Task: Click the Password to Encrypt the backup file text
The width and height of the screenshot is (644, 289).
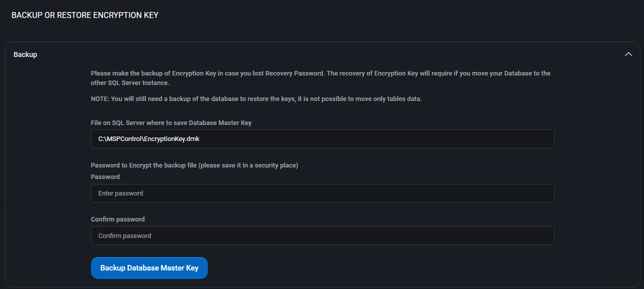Action: click(x=144, y=165)
